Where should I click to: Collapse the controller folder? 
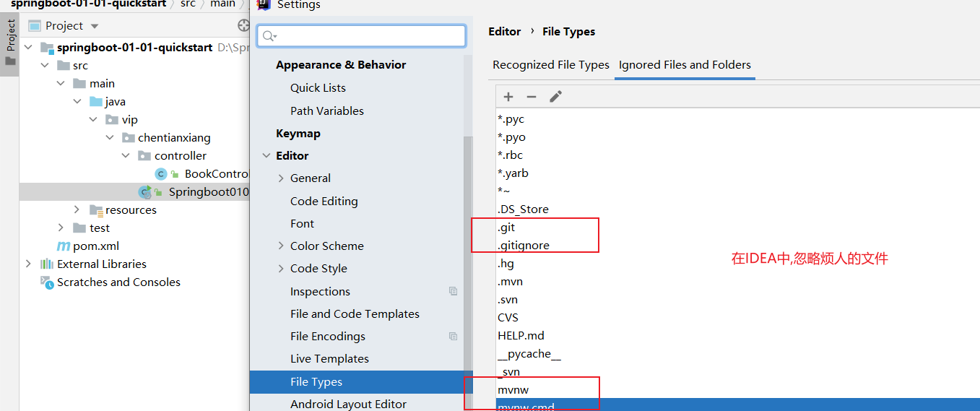click(126, 156)
